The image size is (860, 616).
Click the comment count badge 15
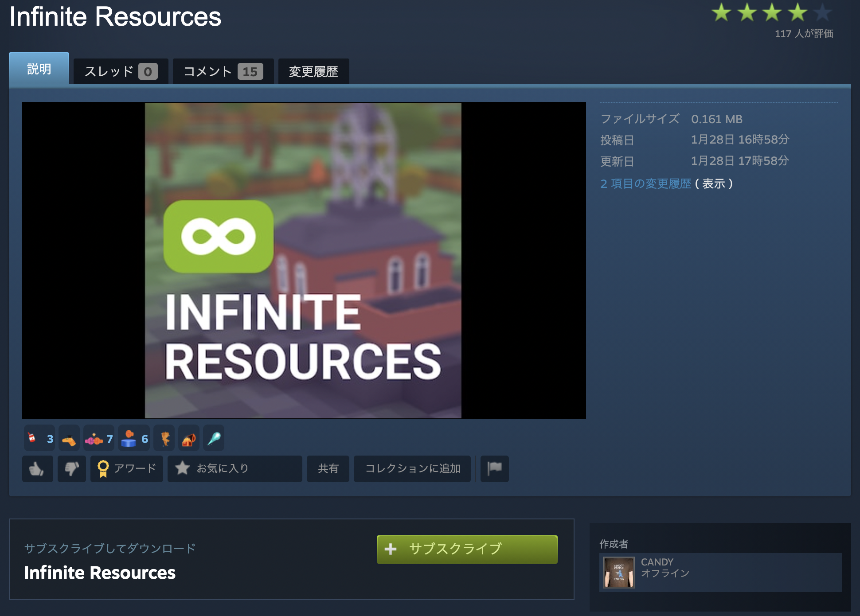pyautogui.click(x=250, y=71)
